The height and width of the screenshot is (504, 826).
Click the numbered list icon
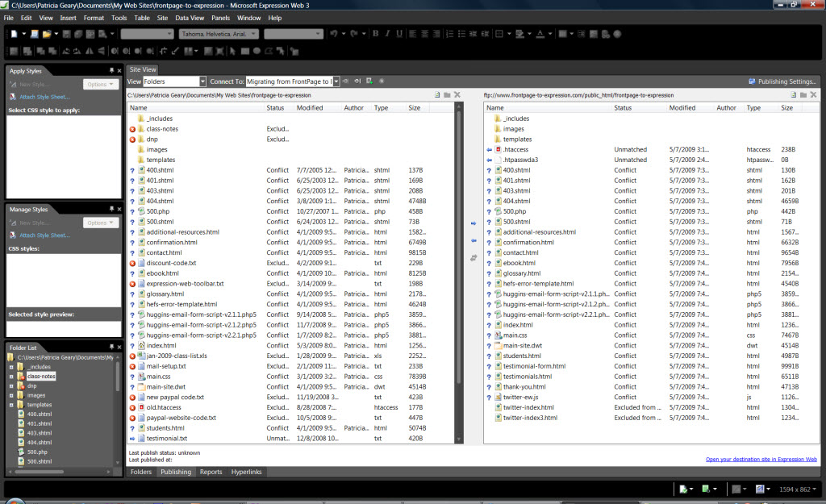pyautogui.click(x=449, y=34)
